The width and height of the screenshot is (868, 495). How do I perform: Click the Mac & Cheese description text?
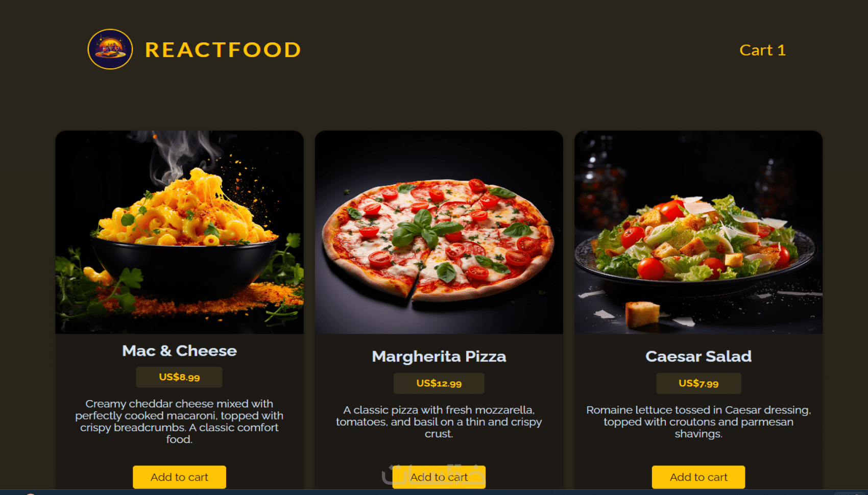179,422
